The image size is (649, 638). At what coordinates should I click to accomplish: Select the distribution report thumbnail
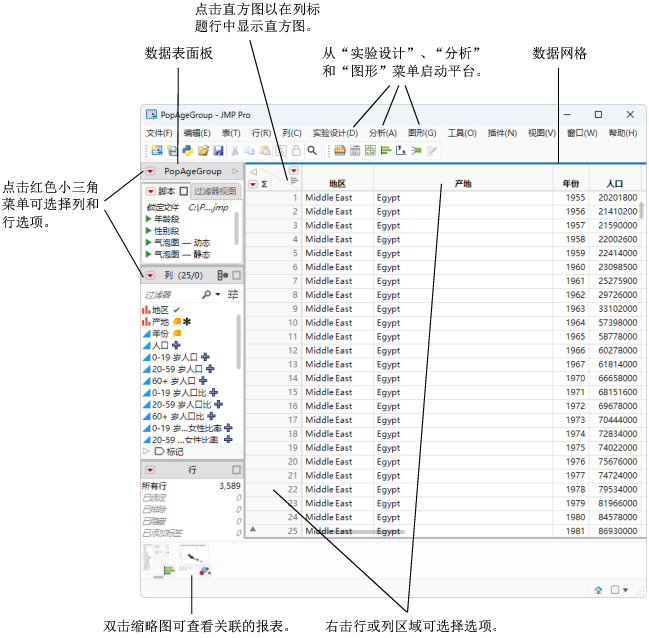coord(159,560)
